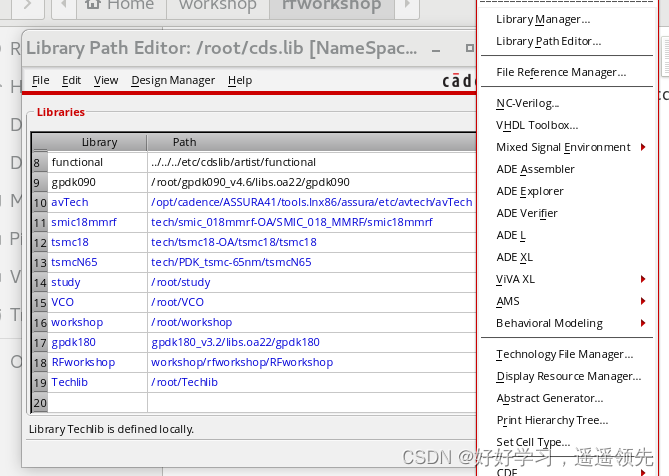Select the avTech library cell
The image size is (669, 476).
coord(97,203)
